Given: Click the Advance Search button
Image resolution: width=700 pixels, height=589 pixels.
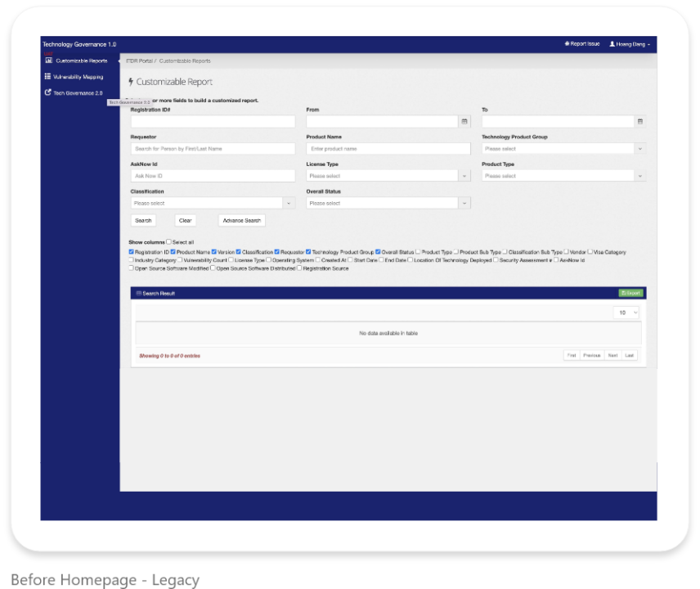Looking at the screenshot, I should (x=241, y=221).
